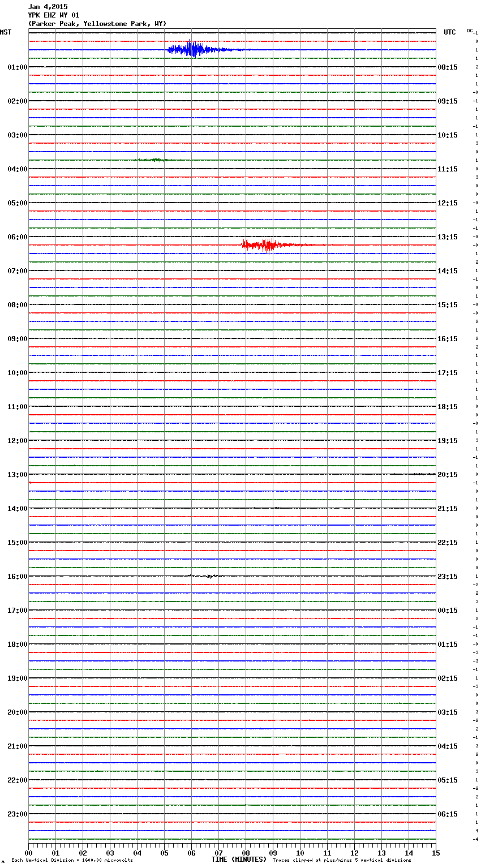Click the '12:00' MST hour label
Screen dimensions: 481x868
(x=17, y=441)
